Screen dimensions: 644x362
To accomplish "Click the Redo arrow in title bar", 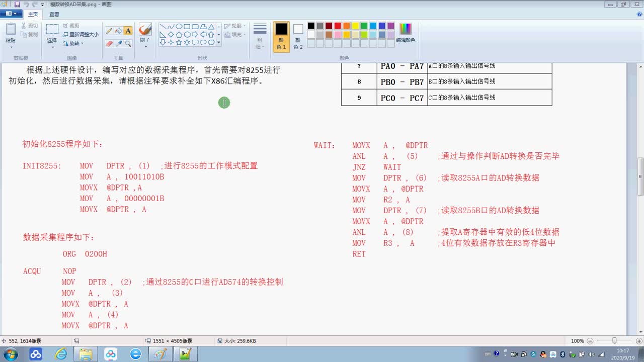I will pyautogui.click(x=34, y=4).
